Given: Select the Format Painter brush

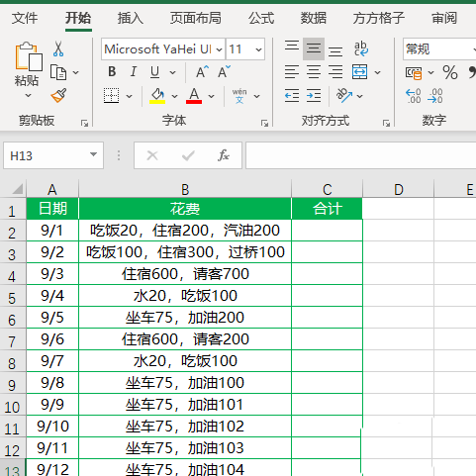Looking at the screenshot, I should click(58, 96).
